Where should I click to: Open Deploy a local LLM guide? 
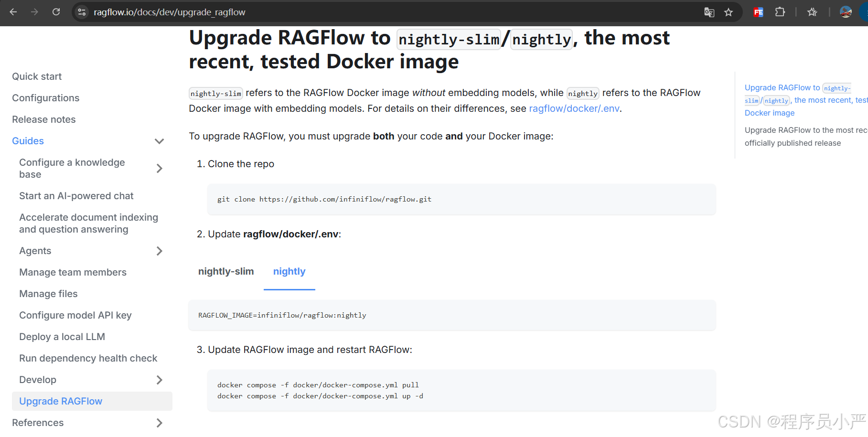click(x=62, y=337)
